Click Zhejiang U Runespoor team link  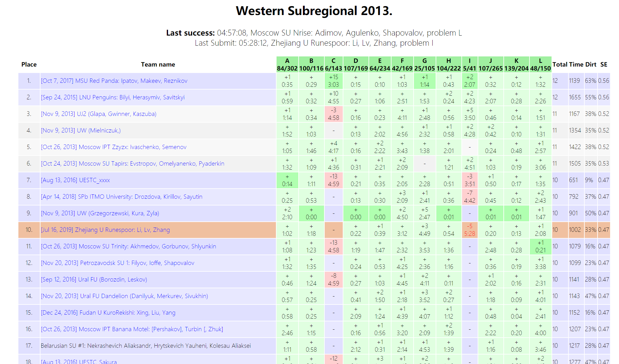pyautogui.click(x=105, y=230)
